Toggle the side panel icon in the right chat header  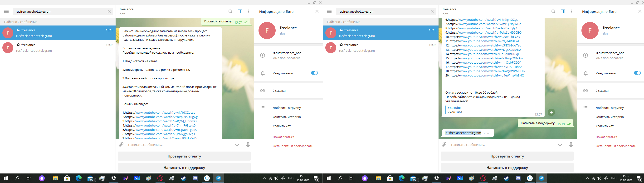point(563,11)
